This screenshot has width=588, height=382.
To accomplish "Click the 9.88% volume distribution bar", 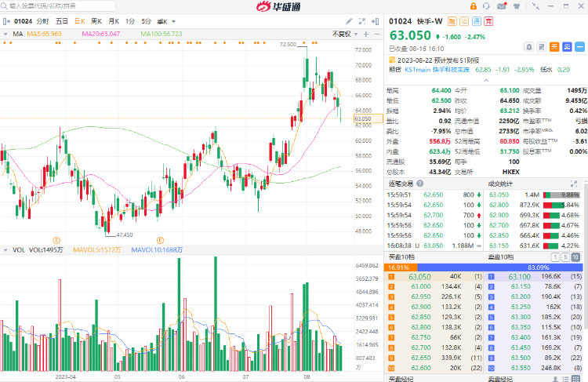I will [561, 195].
